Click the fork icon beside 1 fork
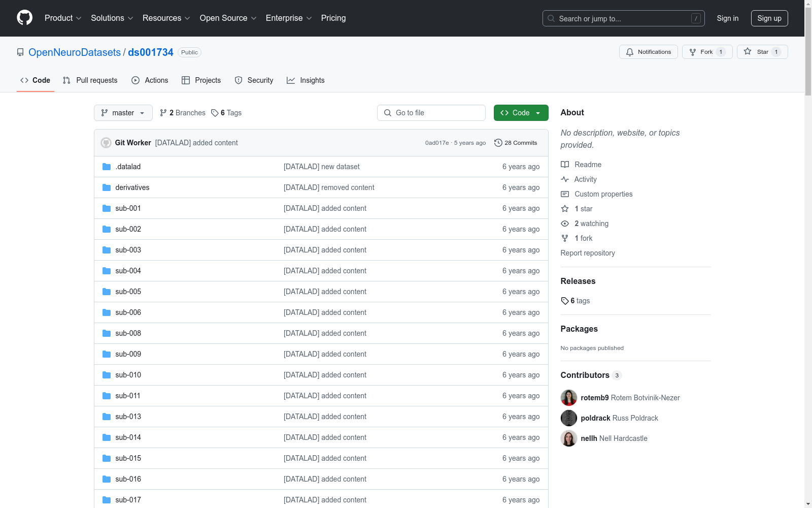 [x=565, y=238]
